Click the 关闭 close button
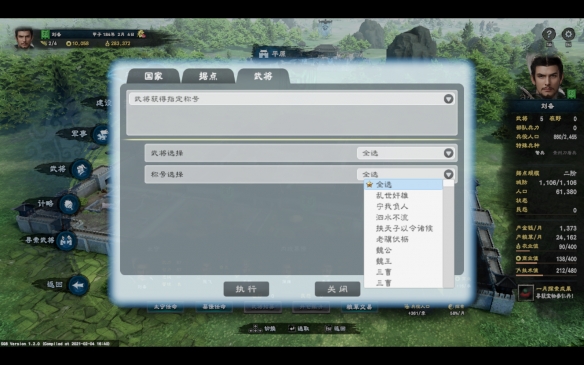The image size is (584, 365). coord(337,289)
